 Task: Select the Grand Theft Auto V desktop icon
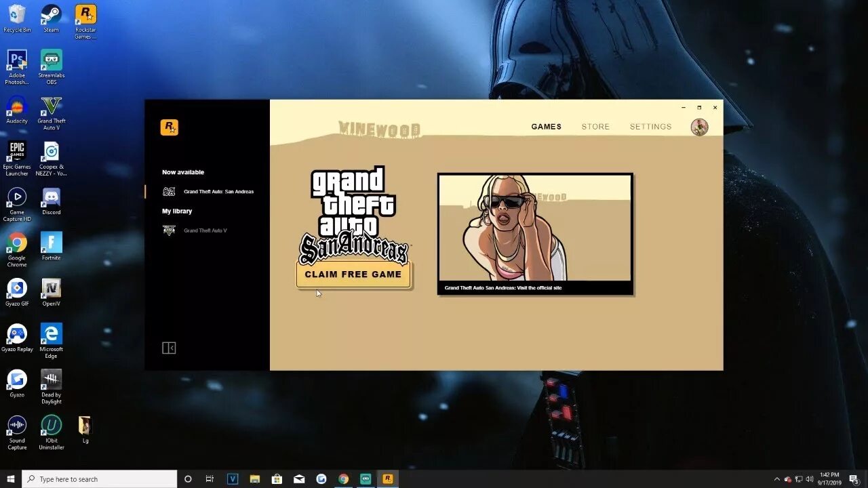[x=52, y=113]
